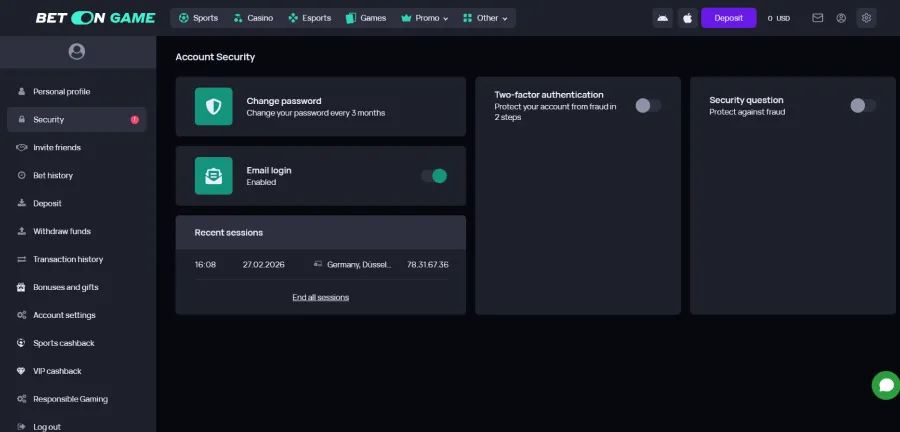Enable Two-factor authentication toggle

648,105
